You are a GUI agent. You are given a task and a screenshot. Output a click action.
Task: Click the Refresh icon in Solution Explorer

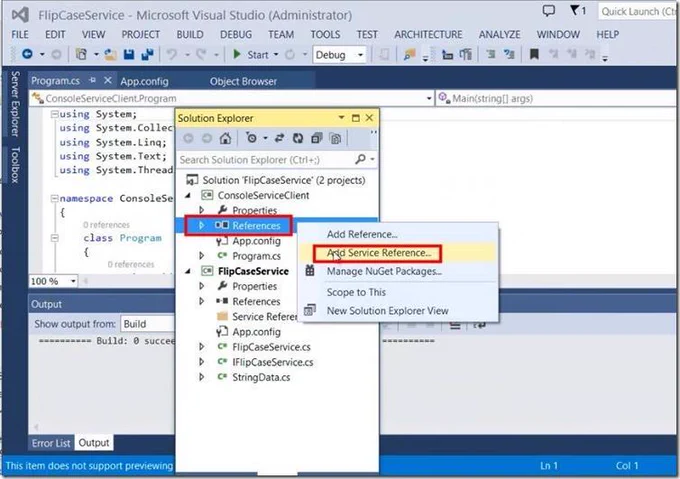298,138
